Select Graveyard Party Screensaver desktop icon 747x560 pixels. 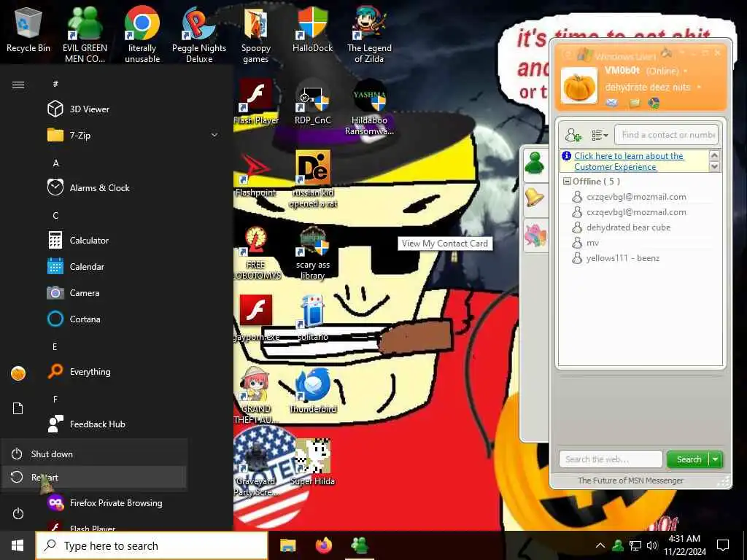click(x=256, y=467)
